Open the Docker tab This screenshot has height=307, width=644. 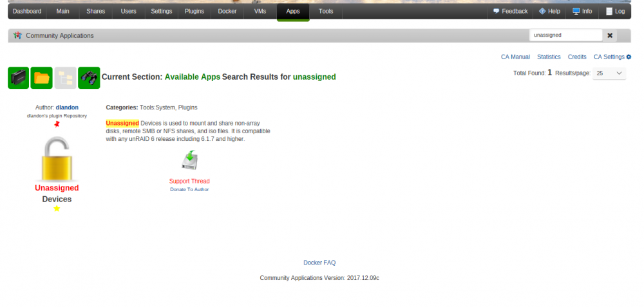point(227,11)
